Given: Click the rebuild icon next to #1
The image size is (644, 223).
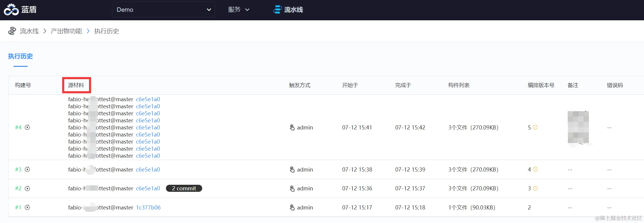Looking at the screenshot, I should pos(27,207).
